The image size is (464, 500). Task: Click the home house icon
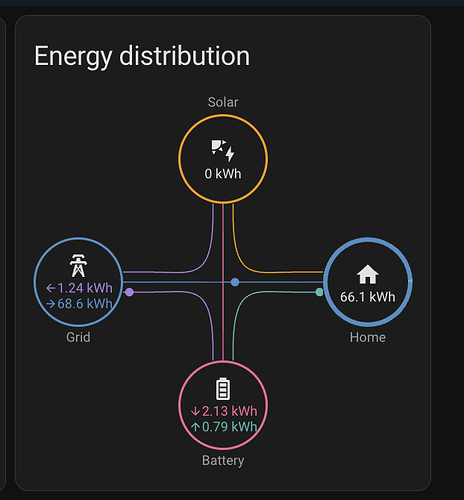(367, 274)
